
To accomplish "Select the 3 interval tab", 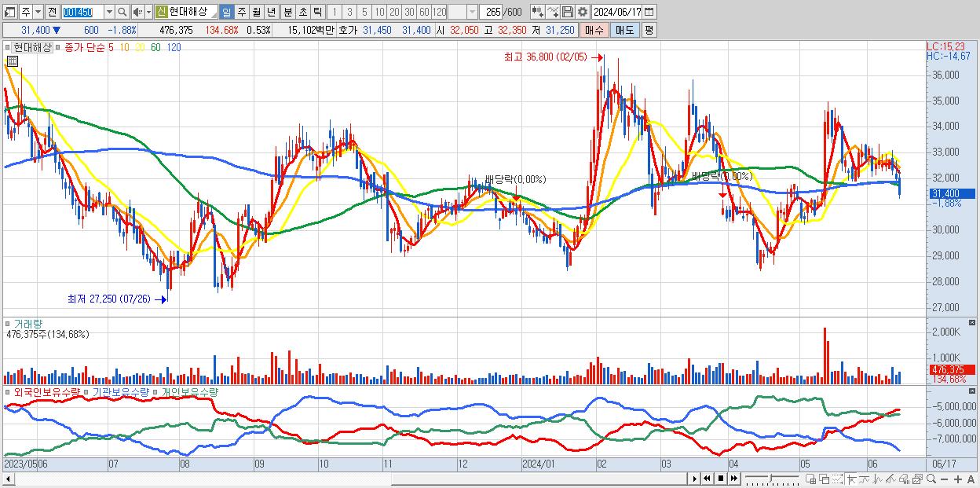I will 349,12.
